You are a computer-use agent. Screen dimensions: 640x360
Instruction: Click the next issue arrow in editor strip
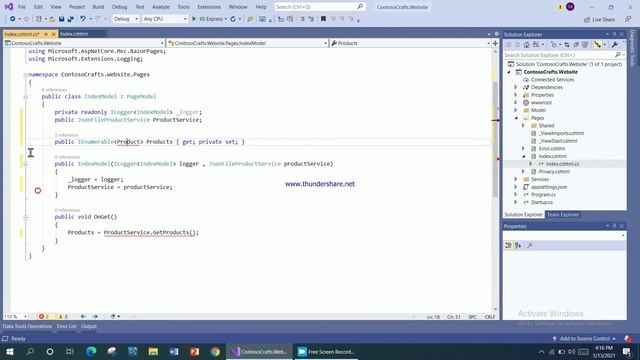tap(95, 316)
